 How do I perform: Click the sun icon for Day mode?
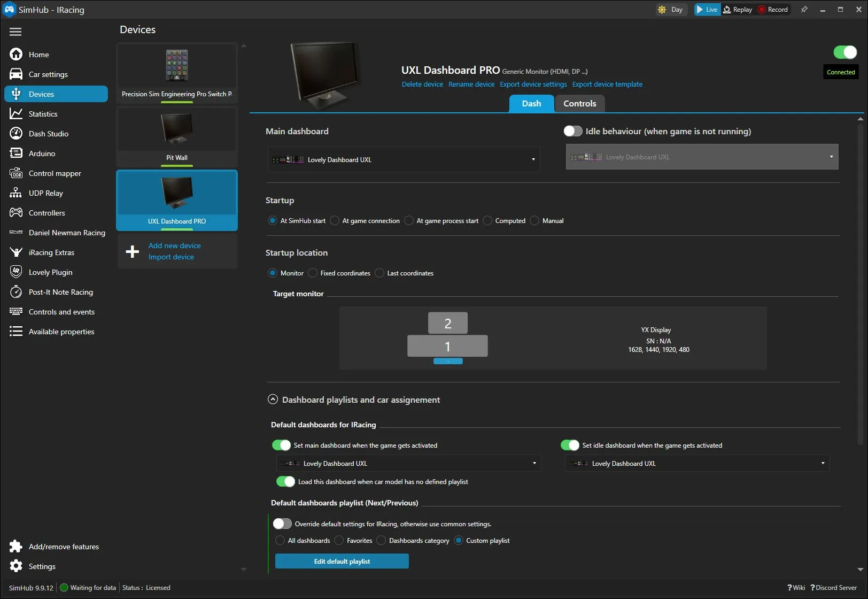[662, 10]
